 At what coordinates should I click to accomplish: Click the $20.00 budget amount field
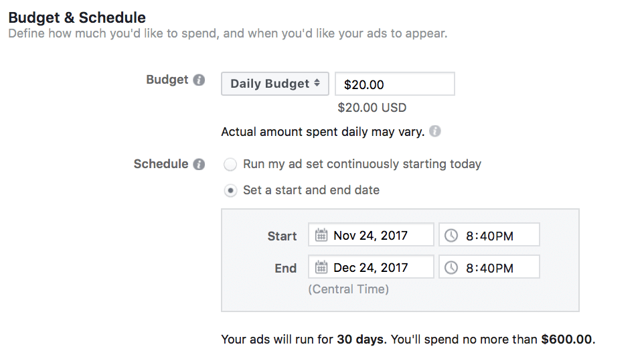394,84
